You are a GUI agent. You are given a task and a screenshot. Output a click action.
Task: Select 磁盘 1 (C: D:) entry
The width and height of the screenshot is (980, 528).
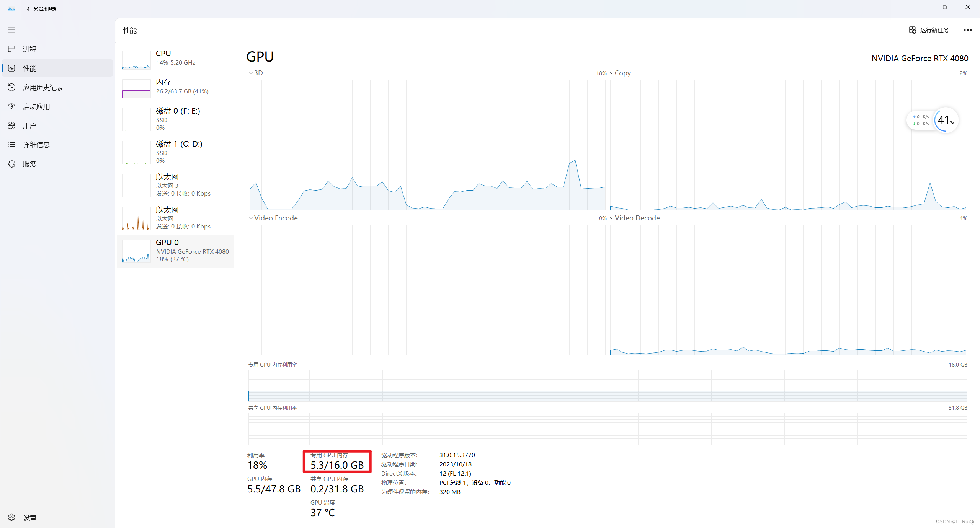click(x=175, y=152)
